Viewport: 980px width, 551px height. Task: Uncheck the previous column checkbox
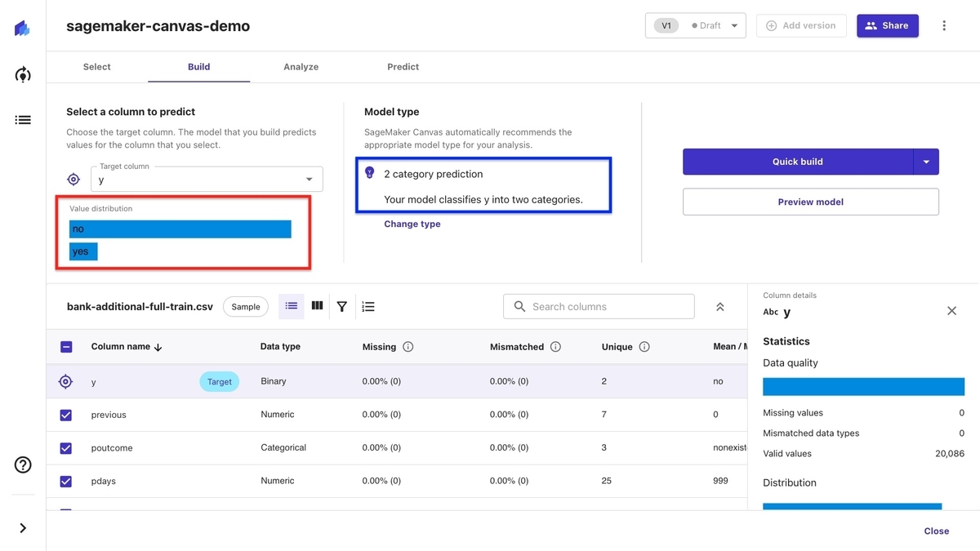click(66, 415)
